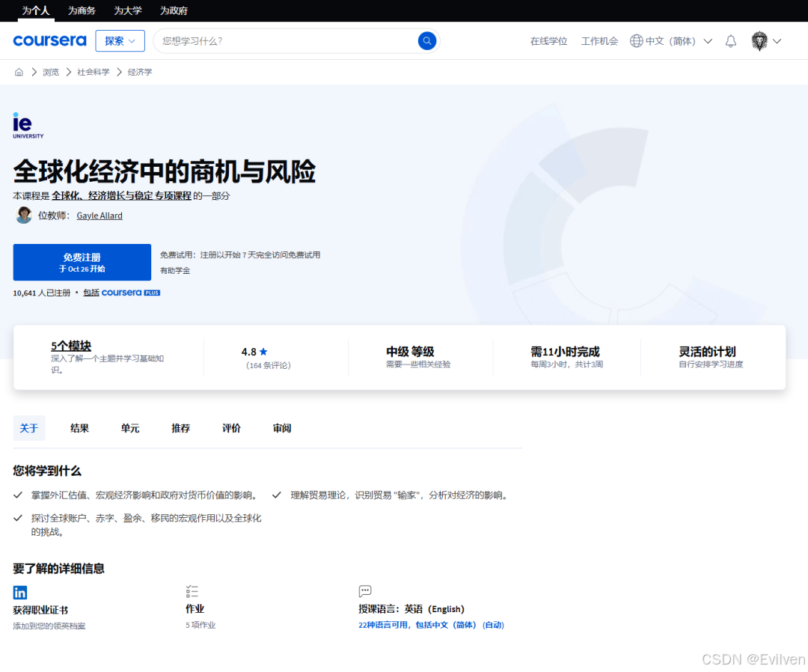Click the 中文 (简体) language label
The image size is (808, 672).
[670, 41]
